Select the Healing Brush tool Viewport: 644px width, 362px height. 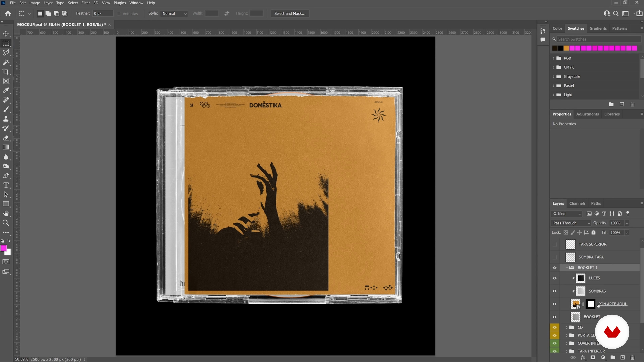coord(6,100)
